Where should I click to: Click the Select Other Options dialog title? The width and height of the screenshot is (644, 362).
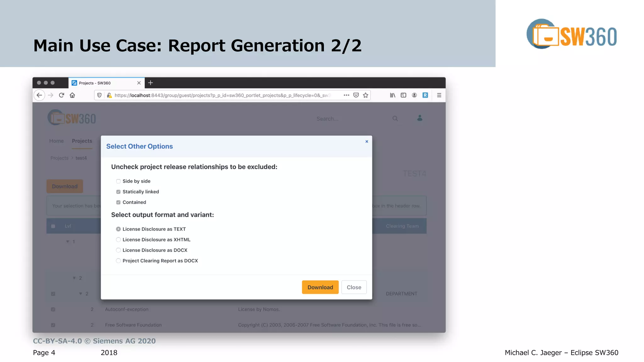click(140, 146)
